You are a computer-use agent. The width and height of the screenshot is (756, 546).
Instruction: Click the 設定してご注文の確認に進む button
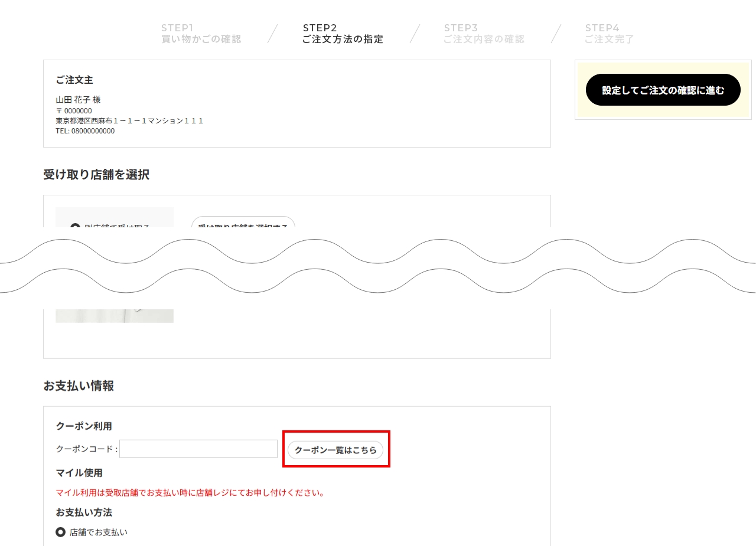pyautogui.click(x=663, y=90)
